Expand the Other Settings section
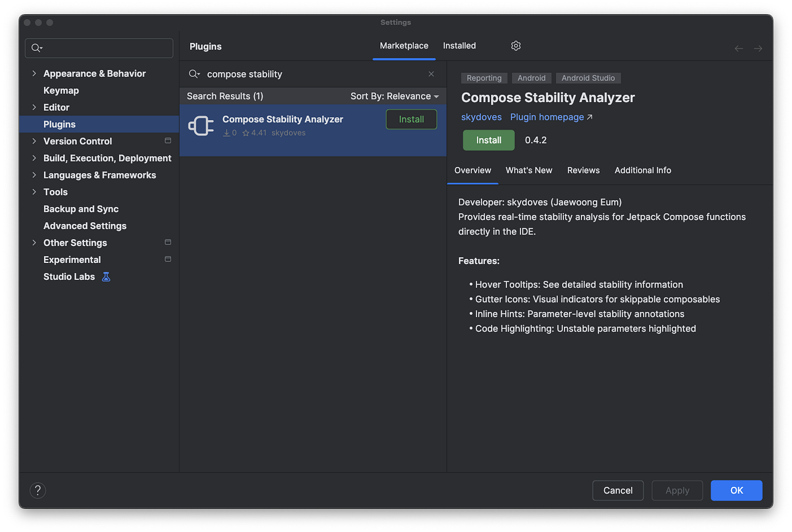 click(x=34, y=243)
